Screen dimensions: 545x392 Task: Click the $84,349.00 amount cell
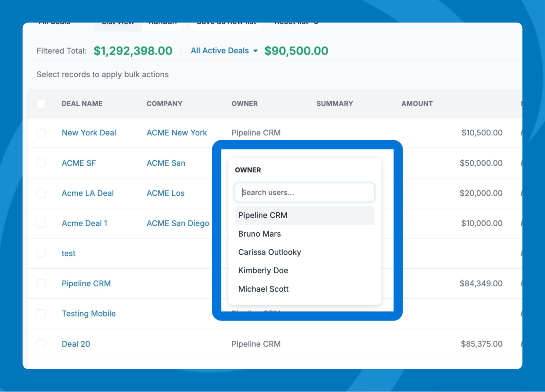(481, 283)
